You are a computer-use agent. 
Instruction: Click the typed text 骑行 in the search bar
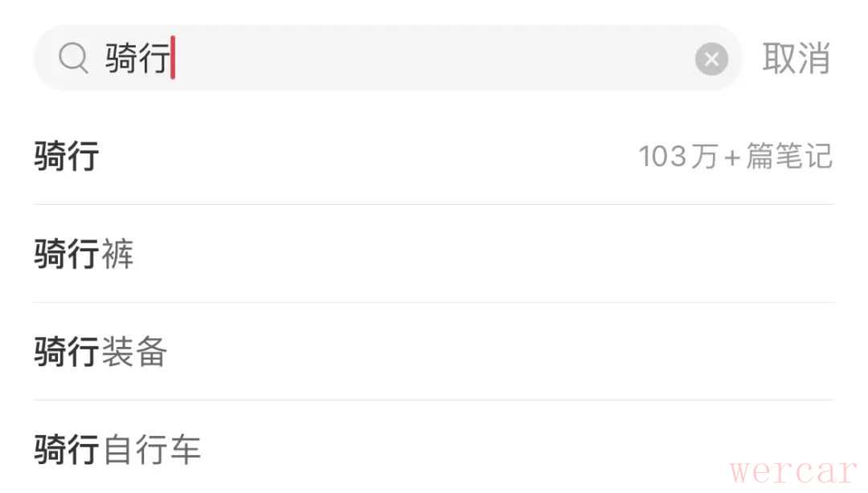tap(137, 59)
